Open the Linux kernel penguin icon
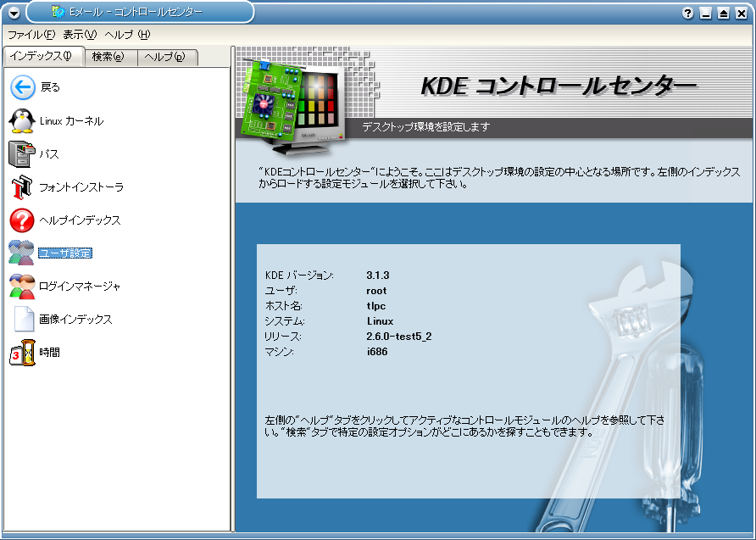Image resolution: width=756 pixels, height=540 pixels. tap(22, 120)
